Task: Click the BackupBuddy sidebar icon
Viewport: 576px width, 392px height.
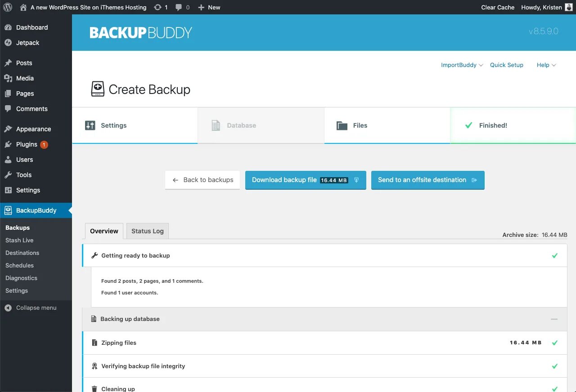Action: pyautogui.click(x=8, y=210)
